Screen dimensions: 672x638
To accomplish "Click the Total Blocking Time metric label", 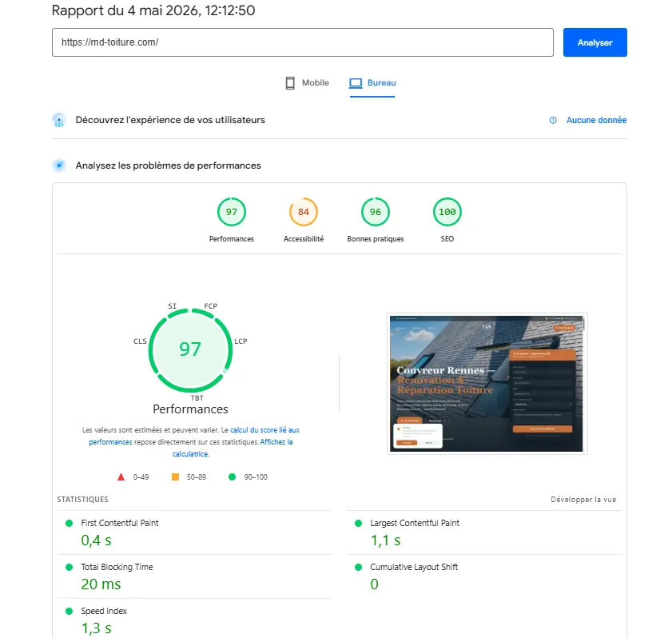I will pyautogui.click(x=117, y=567).
